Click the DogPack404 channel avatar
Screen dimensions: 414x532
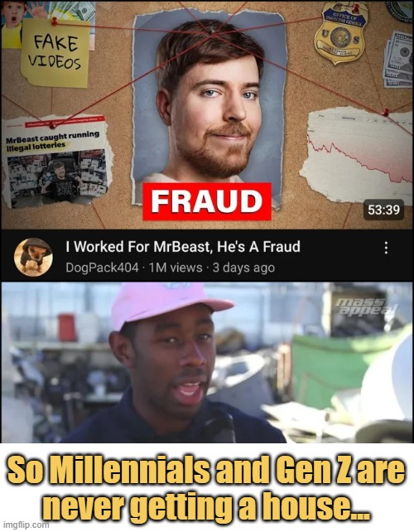(x=33, y=257)
